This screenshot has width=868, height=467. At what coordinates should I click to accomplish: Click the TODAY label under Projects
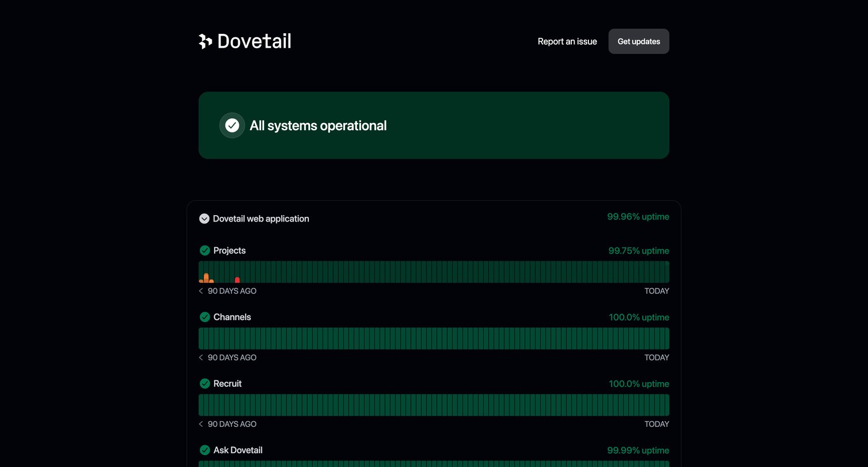pyautogui.click(x=657, y=291)
